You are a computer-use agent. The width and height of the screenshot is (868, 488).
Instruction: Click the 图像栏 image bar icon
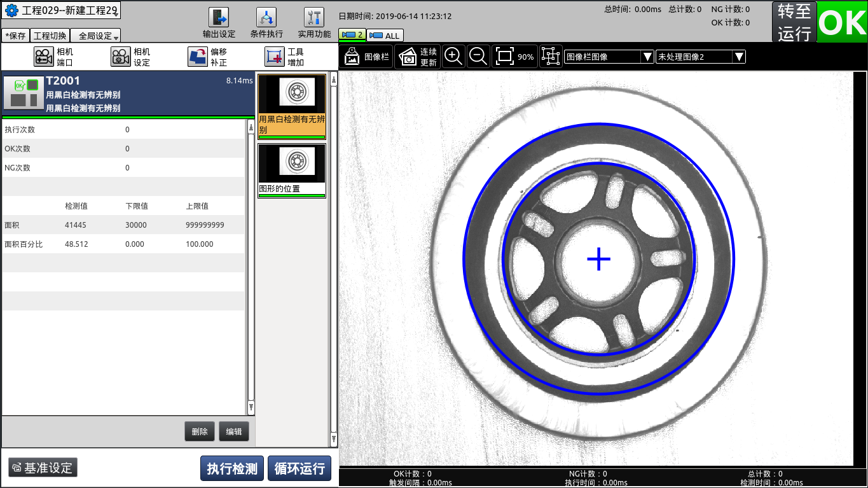[366, 57]
